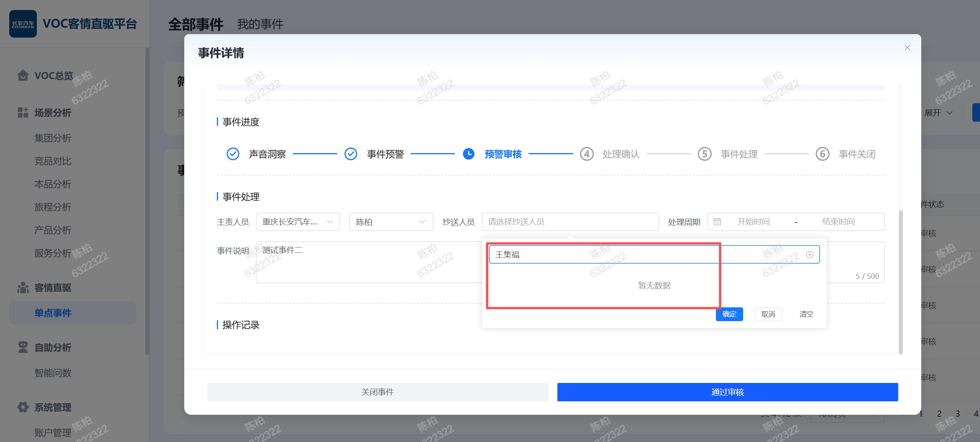Click the 关闭事件 button
The image size is (980, 442).
click(378, 392)
